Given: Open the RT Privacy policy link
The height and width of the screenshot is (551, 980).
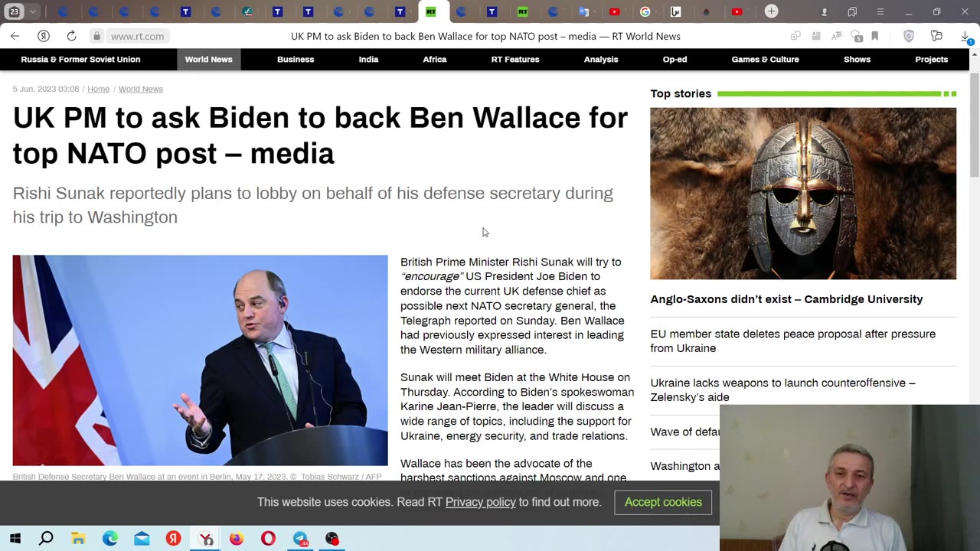Looking at the screenshot, I should (481, 502).
